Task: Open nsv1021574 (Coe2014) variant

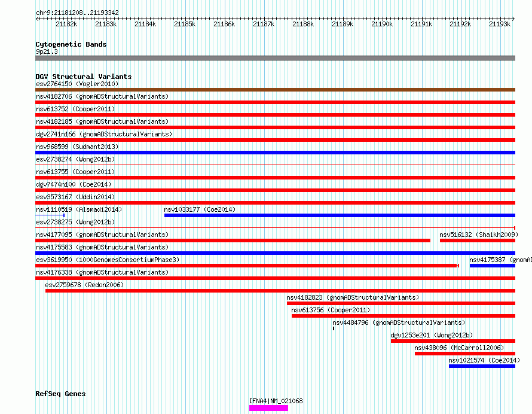Action: click(x=484, y=360)
